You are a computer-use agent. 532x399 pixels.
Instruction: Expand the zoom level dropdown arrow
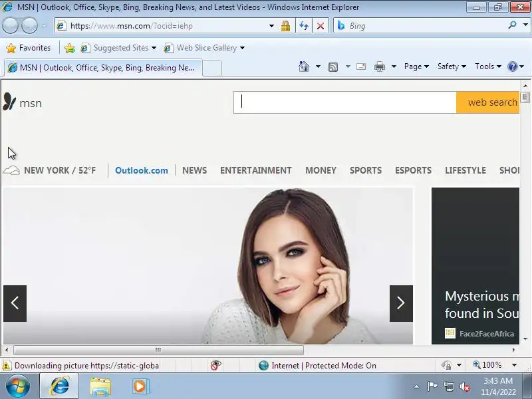pyautogui.click(x=514, y=365)
